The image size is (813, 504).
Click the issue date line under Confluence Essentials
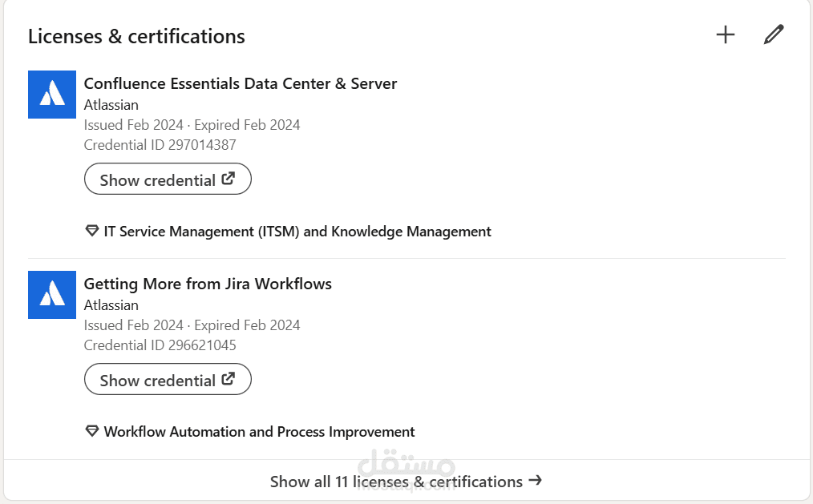point(192,125)
